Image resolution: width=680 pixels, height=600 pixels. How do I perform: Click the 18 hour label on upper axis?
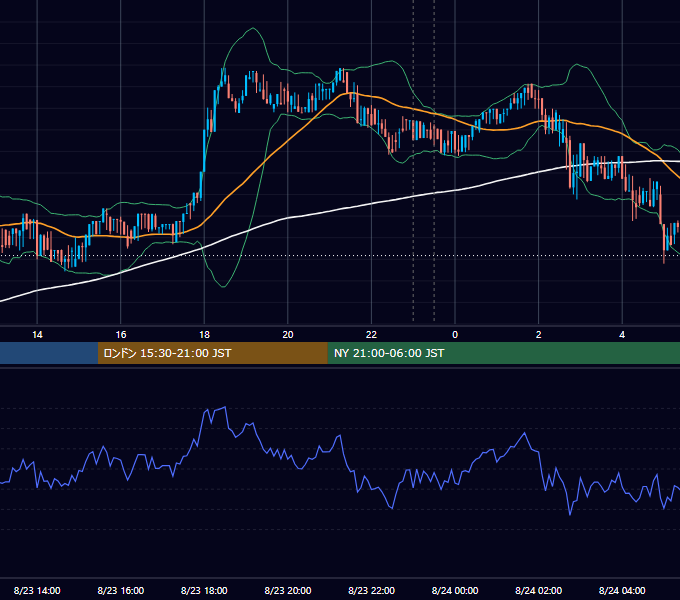(x=204, y=334)
